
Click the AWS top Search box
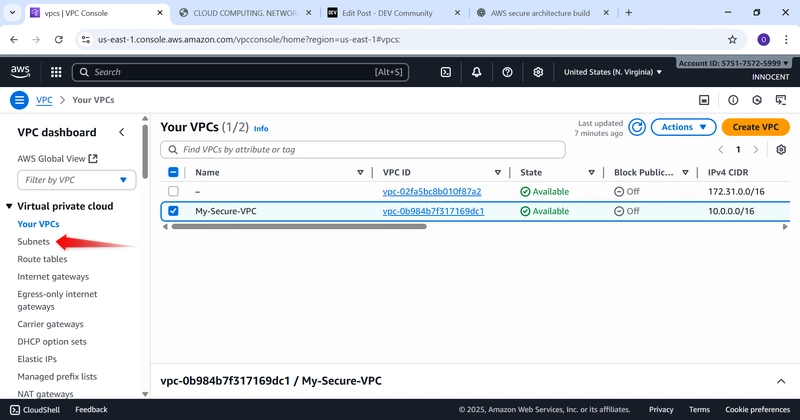[x=240, y=72]
